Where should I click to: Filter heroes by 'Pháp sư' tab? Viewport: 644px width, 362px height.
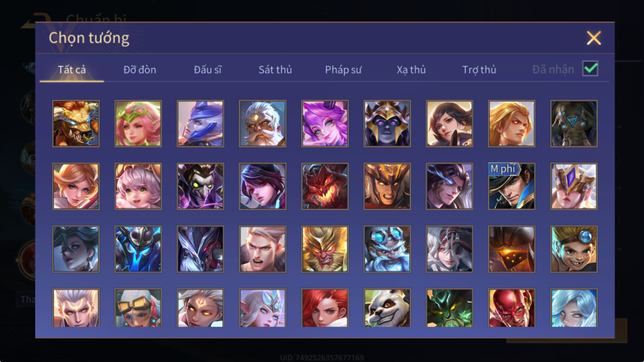343,70
